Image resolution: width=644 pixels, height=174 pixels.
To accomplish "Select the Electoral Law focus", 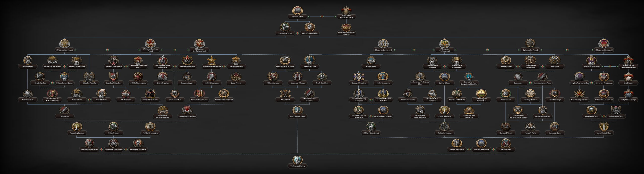I will pos(371,62).
